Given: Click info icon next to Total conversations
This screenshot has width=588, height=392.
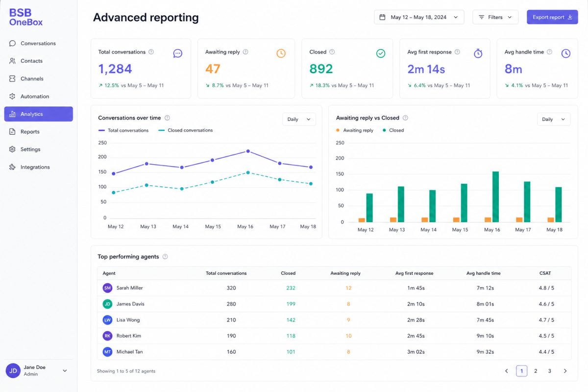Looking at the screenshot, I should 151,52.
